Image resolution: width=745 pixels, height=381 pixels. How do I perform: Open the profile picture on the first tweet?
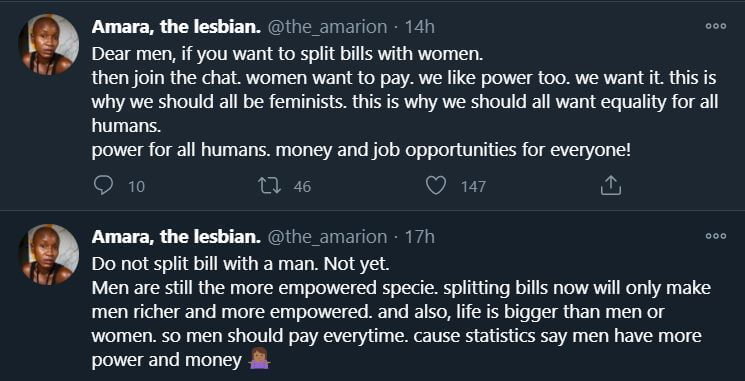tap(48, 44)
